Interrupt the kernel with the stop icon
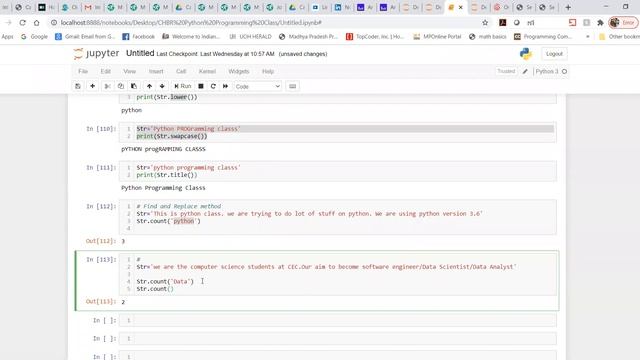 click(201, 86)
